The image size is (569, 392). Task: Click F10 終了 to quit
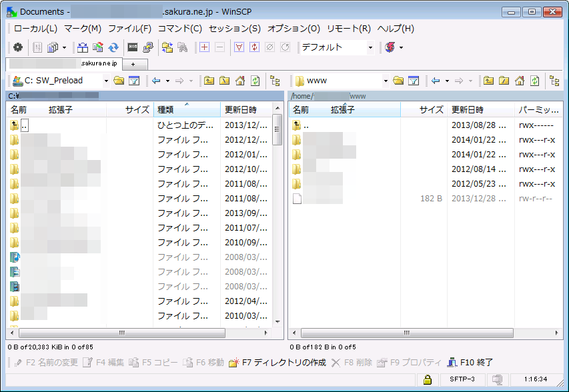click(x=470, y=362)
